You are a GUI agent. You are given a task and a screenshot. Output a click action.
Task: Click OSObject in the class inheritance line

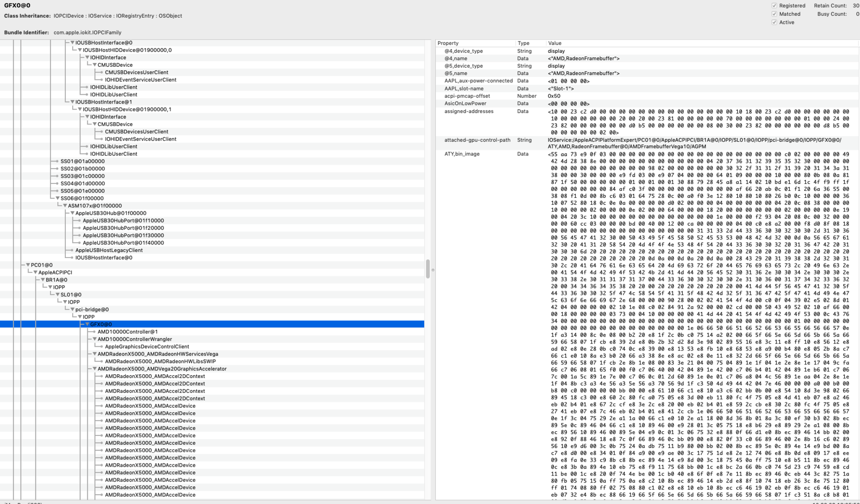(170, 16)
